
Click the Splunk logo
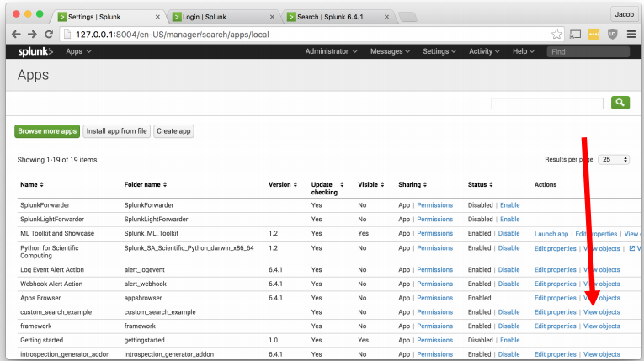[35, 51]
